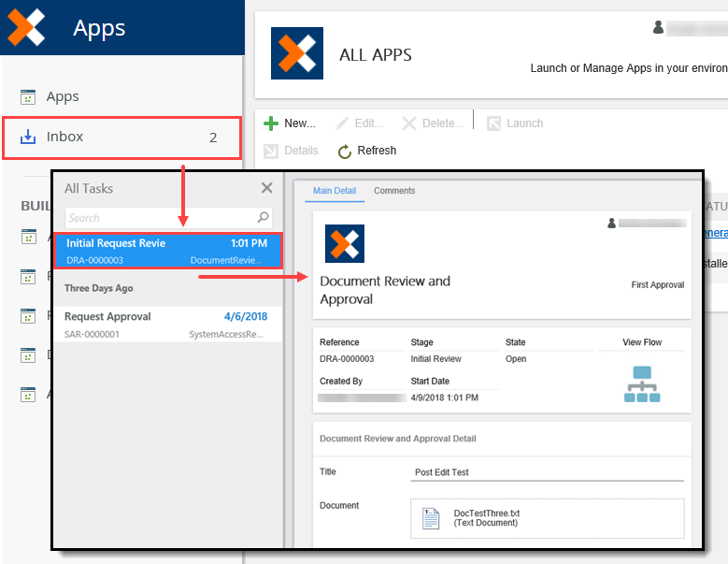Close the All Tasks panel

pos(266,188)
